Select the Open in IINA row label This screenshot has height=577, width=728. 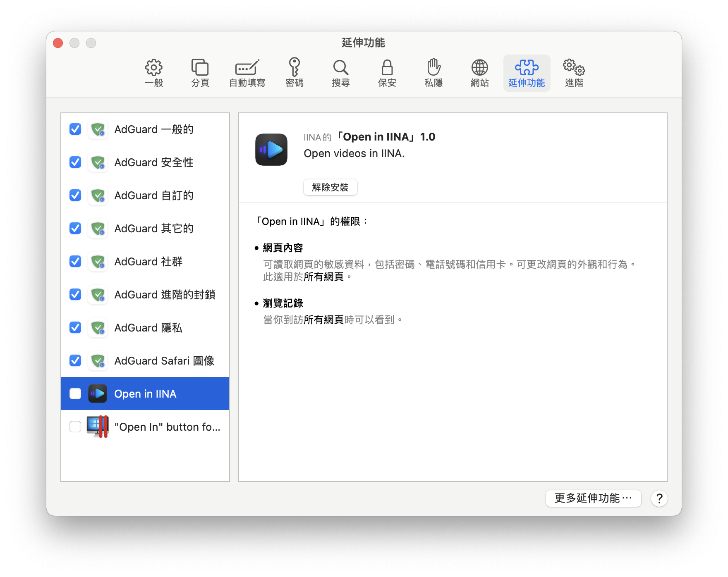tap(146, 394)
